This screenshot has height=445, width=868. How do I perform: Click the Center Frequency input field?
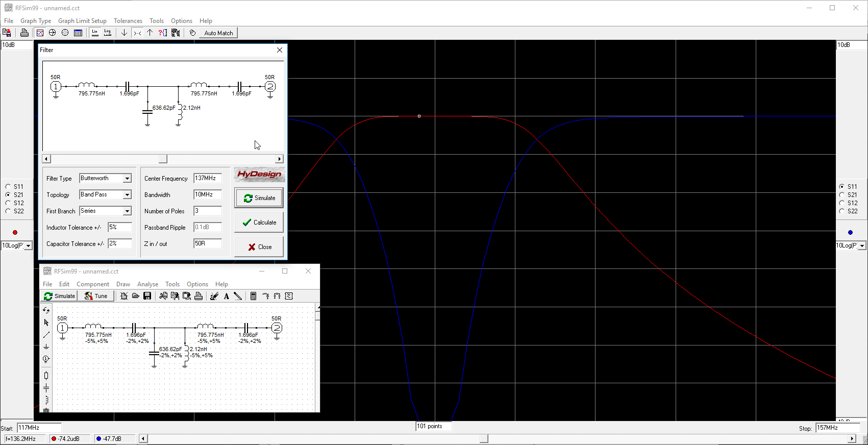208,179
